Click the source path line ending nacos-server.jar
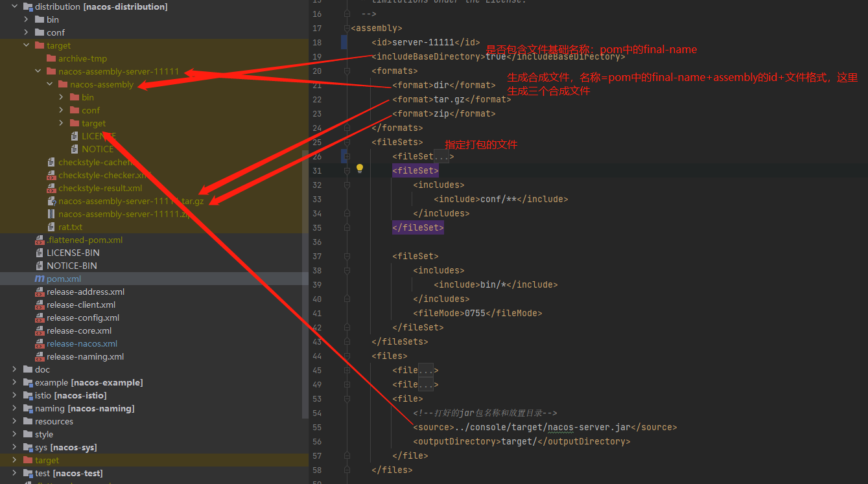Screen dimensions: 868x484 [x=545, y=427]
